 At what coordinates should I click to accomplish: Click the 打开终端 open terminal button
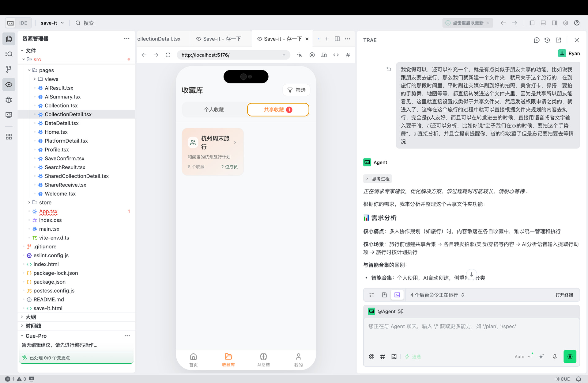[x=564, y=295]
